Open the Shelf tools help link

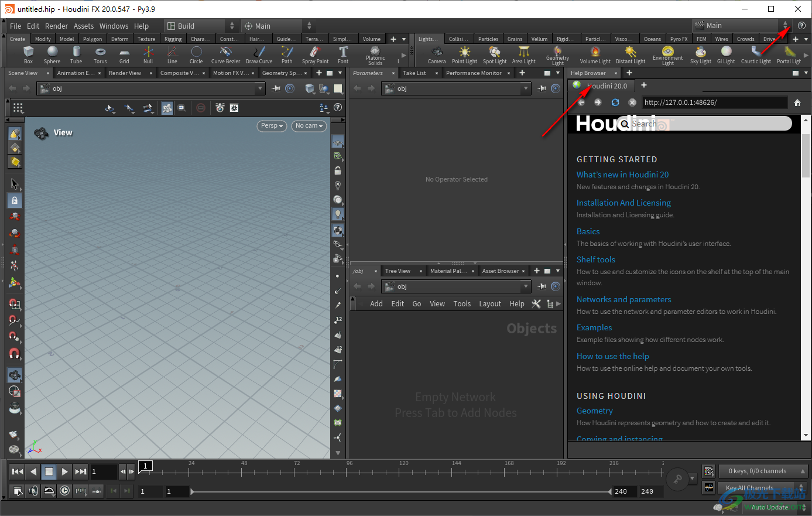click(596, 259)
